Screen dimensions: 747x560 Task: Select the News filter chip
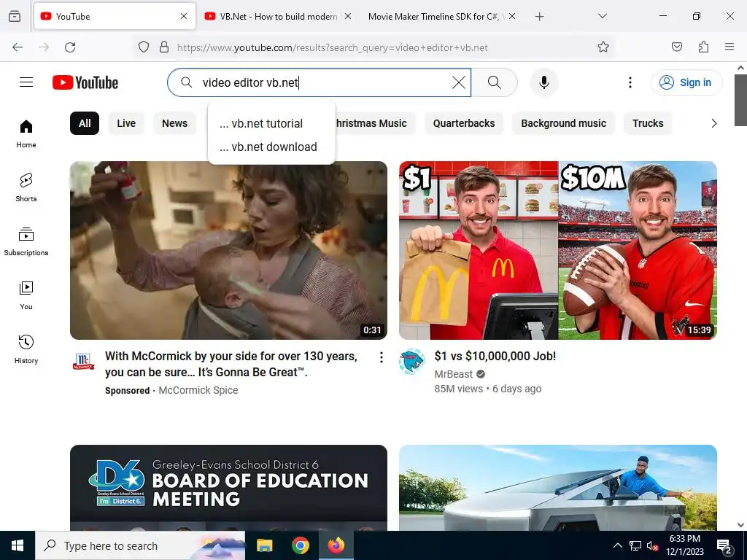pos(174,123)
